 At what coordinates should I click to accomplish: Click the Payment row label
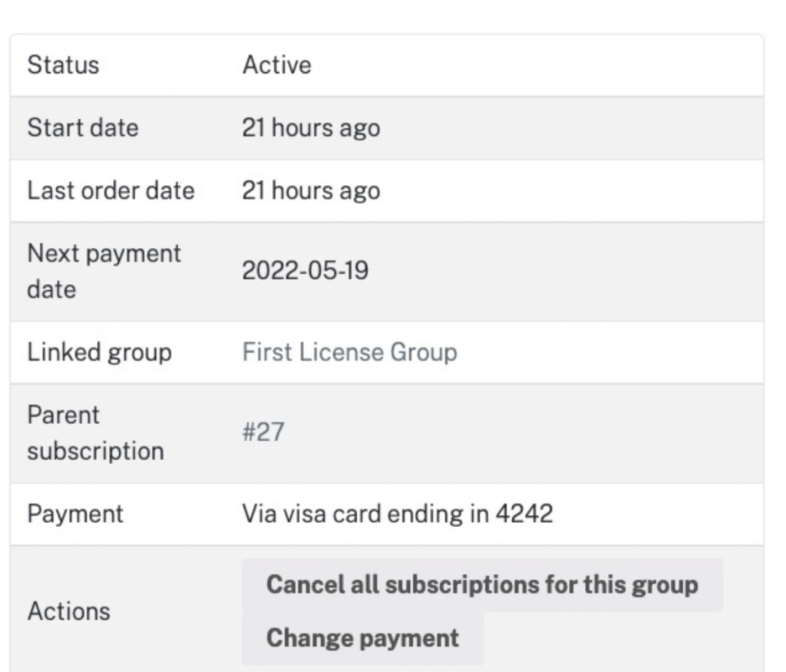75,514
